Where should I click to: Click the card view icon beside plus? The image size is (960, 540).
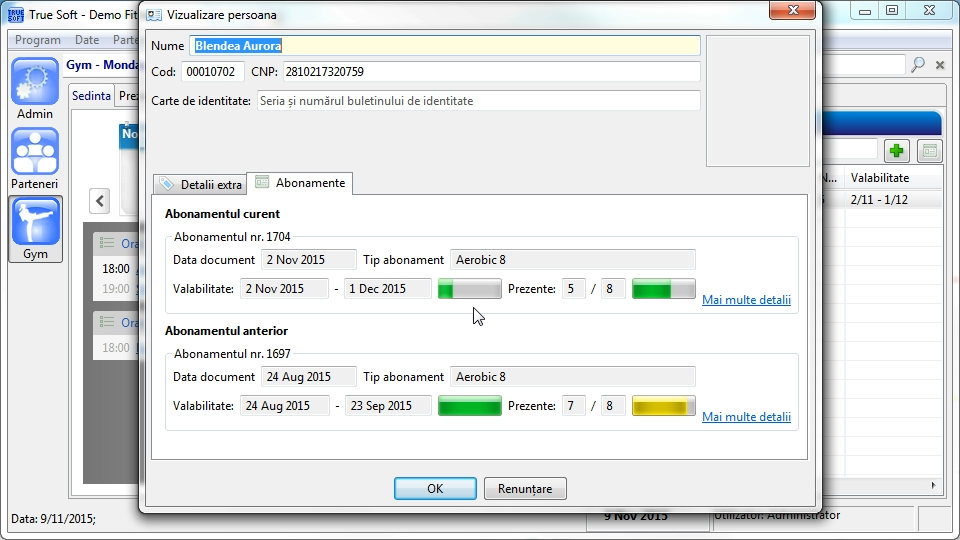pos(930,151)
